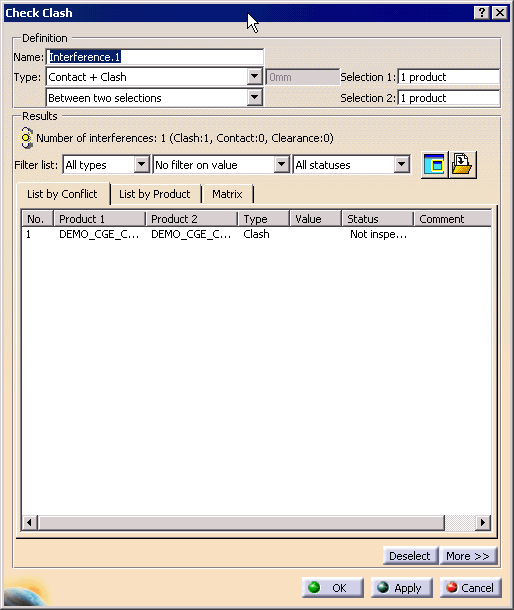The width and height of the screenshot is (514, 610).
Task: Open the Results window icon
Action: (434, 165)
